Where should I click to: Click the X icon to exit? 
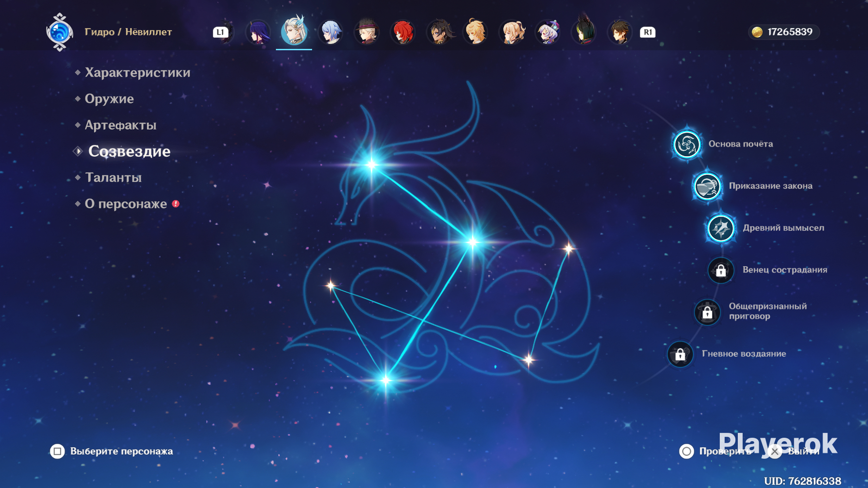(x=774, y=451)
